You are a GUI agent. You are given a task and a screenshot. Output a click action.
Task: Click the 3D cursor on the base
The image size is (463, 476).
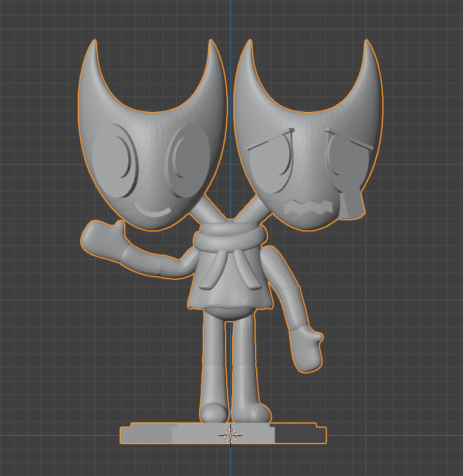tap(230, 435)
